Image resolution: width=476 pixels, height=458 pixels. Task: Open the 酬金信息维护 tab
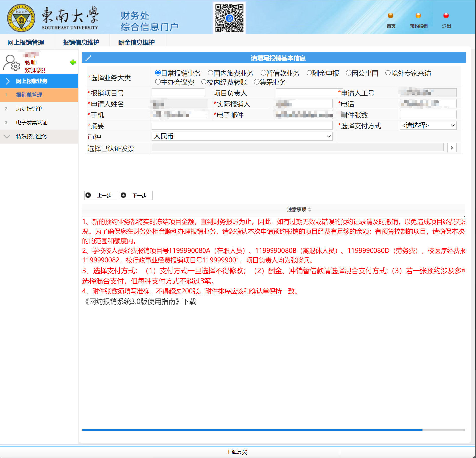[x=136, y=42]
